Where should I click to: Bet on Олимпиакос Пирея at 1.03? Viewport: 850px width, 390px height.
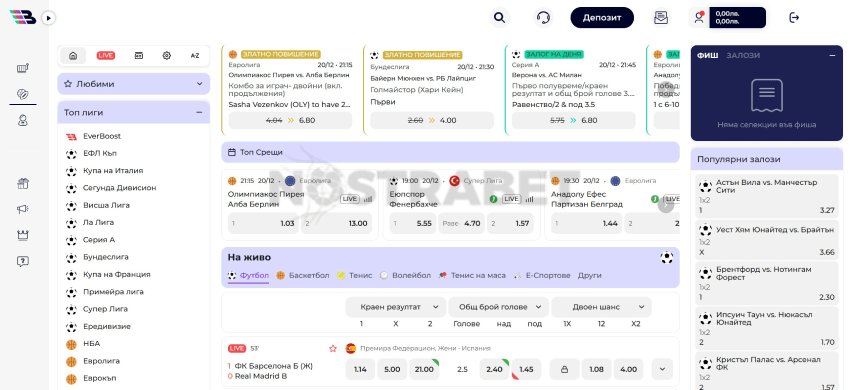(263, 223)
